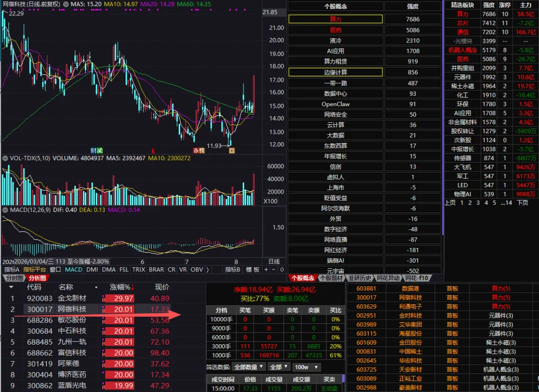
Task: Select the 液冷 concept row
Action: 335,40
